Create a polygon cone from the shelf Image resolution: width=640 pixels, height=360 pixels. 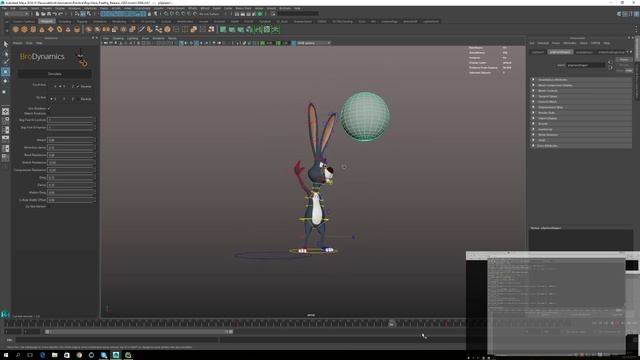coord(42,29)
